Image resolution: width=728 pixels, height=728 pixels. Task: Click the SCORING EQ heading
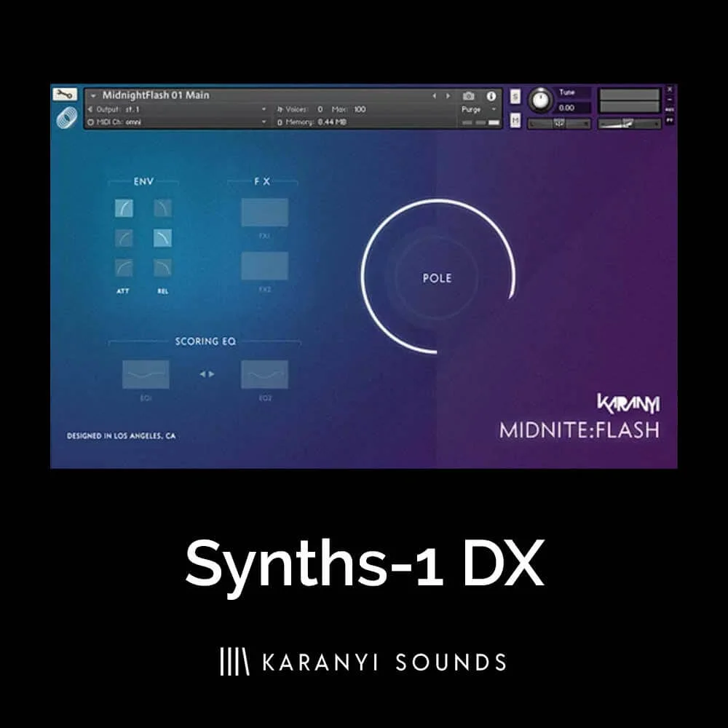click(205, 341)
